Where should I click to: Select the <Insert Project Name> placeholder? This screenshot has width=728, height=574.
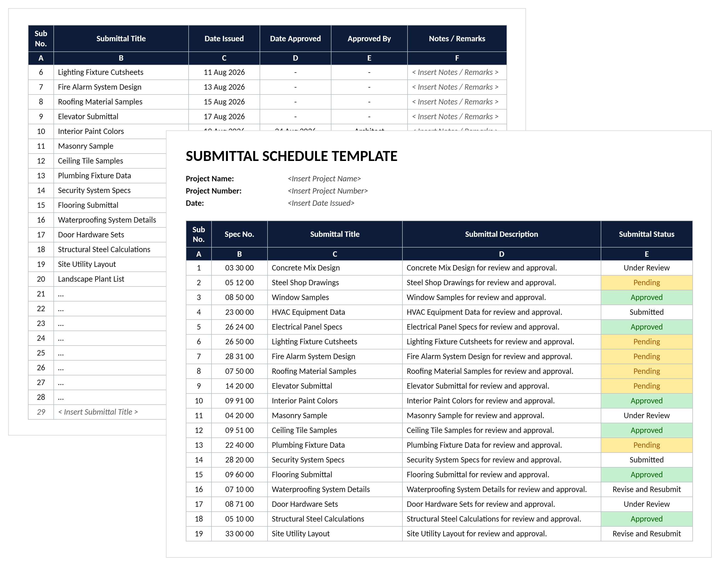pyautogui.click(x=324, y=179)
